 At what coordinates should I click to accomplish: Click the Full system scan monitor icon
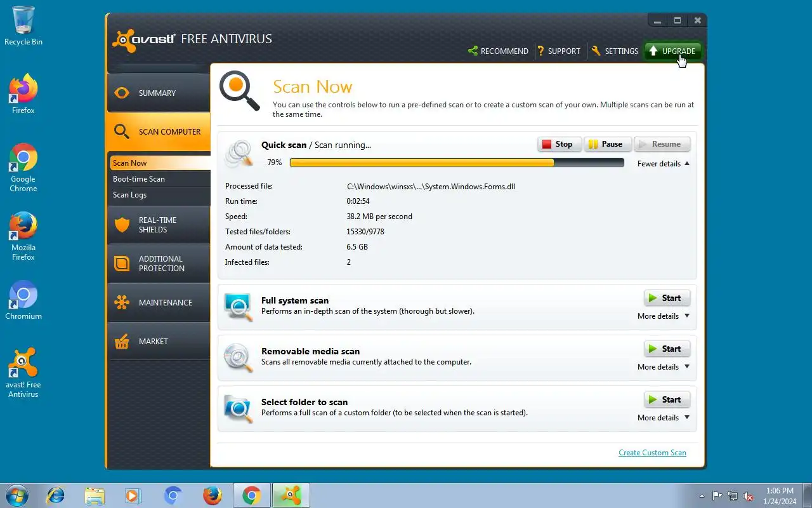(x=239, y=307)
